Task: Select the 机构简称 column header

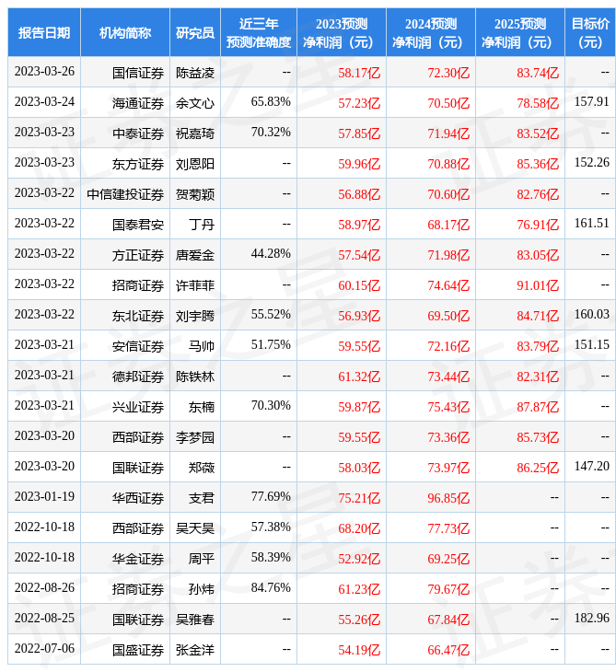Action: coord(125,32)
